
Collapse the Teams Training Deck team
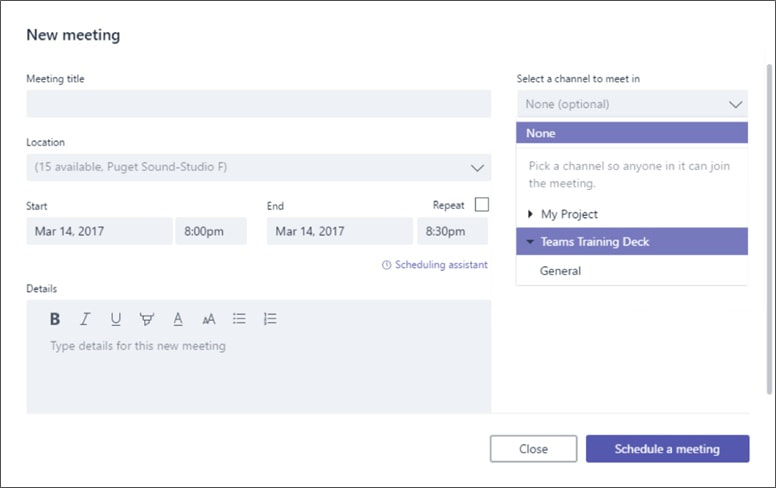pyautogui.click(x=530, y=242)
